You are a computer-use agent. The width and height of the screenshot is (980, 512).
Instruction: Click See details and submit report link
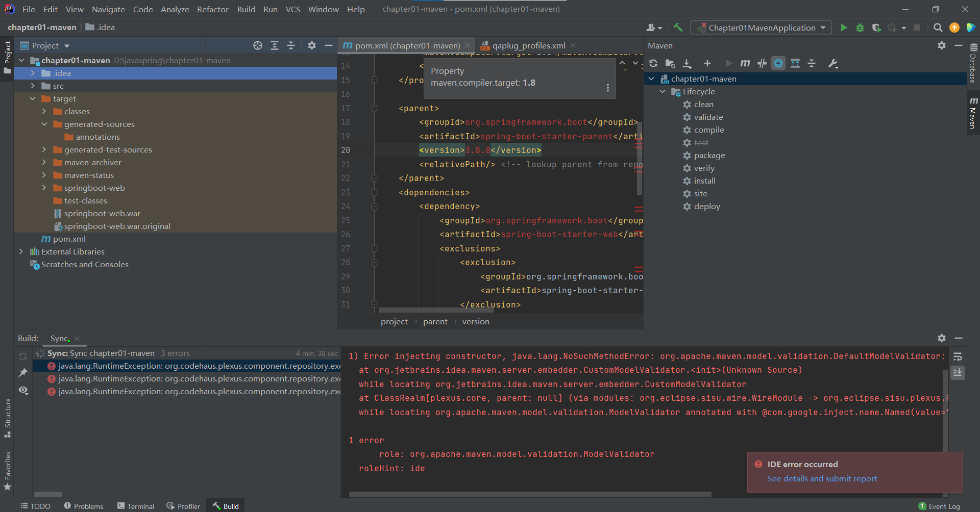point(822,478)
